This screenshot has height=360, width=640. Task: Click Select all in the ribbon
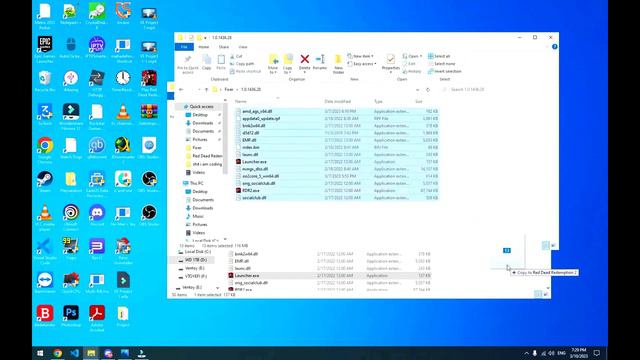439,56
